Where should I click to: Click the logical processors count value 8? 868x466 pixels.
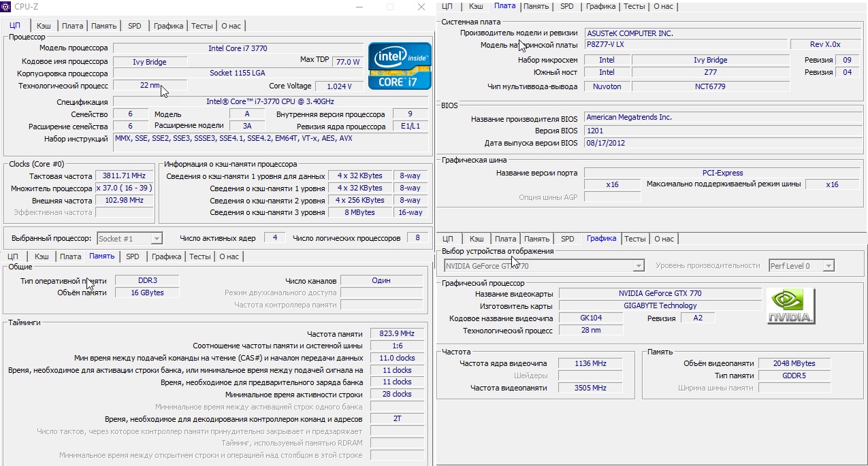(417, 237)
